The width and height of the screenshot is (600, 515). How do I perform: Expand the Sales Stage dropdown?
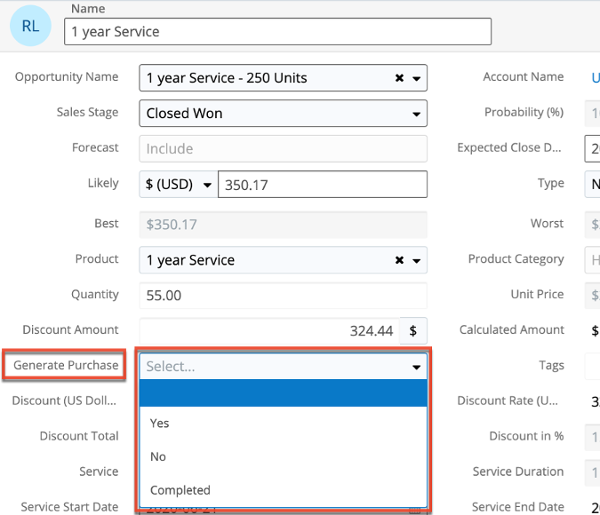click(416, 114)
